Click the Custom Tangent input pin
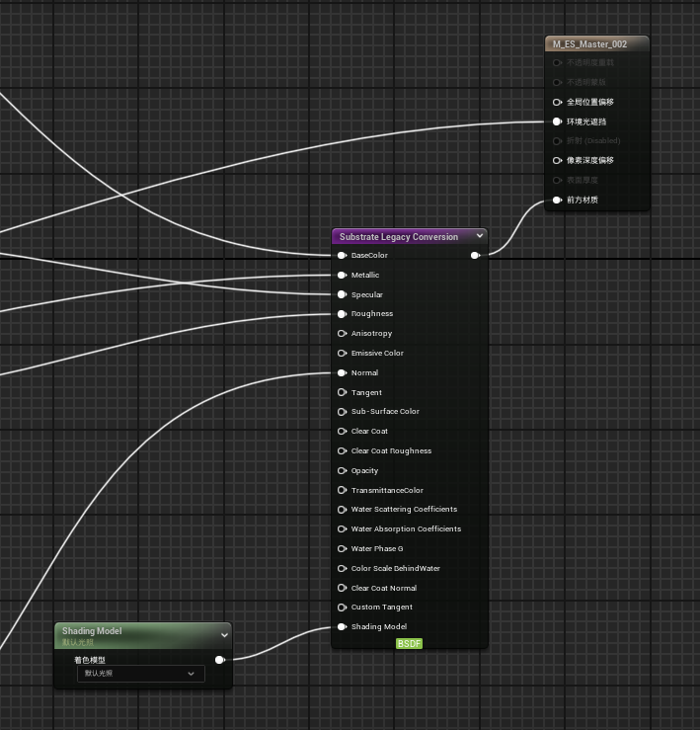Viewport: 700px width, 730px height. pyautogui.click(x=342, y=608)
